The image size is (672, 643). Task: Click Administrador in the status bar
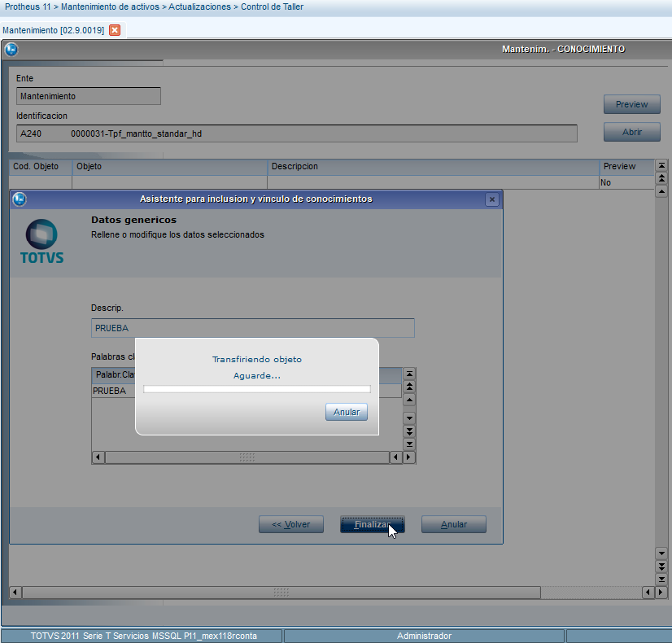click(425, 636)
